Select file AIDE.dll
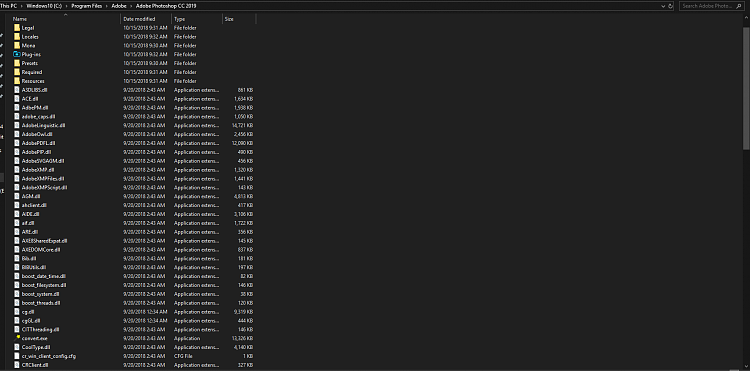This screenshot has width=750, height=371. (x=31, y=214)
